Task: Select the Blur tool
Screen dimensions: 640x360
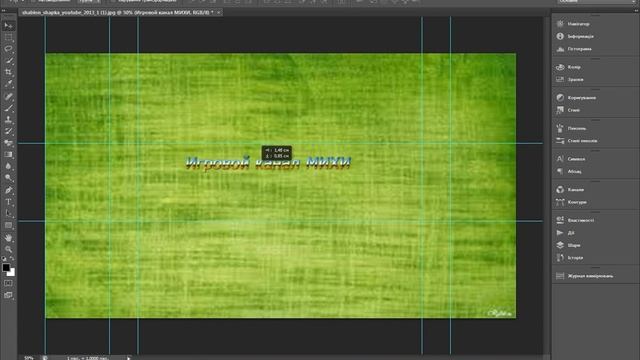Action: pos(8,167)
